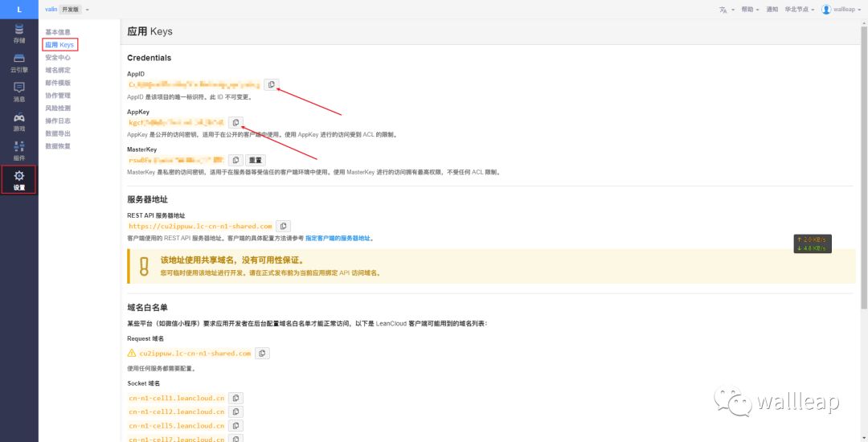Viewport: 868px width, 442px height.
Task: Go to 安全中心 security center
Action: [x=58, y=58]
